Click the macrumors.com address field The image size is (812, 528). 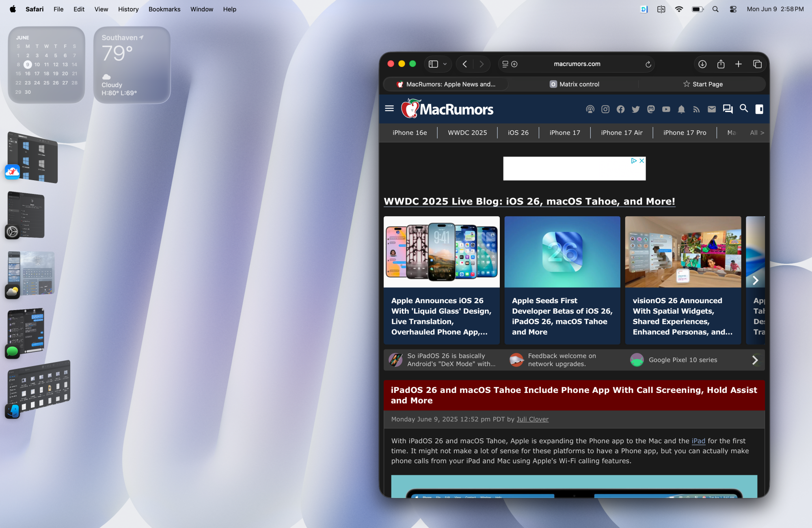click(x=577, y=64)
